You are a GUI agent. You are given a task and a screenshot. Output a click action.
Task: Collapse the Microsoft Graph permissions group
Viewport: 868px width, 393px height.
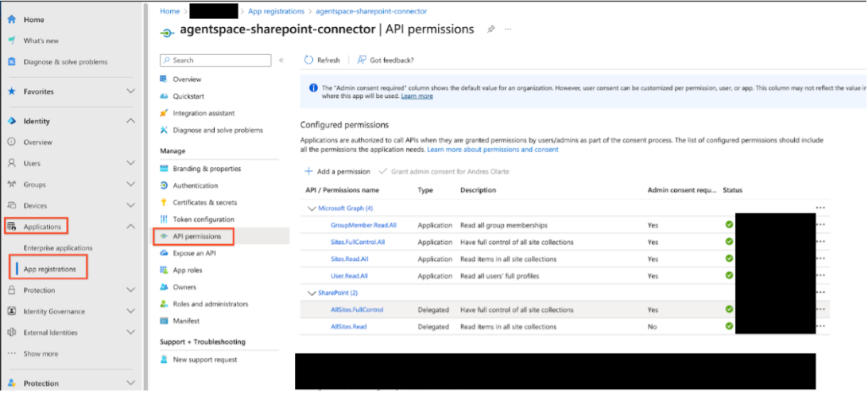tap(310, 208)
